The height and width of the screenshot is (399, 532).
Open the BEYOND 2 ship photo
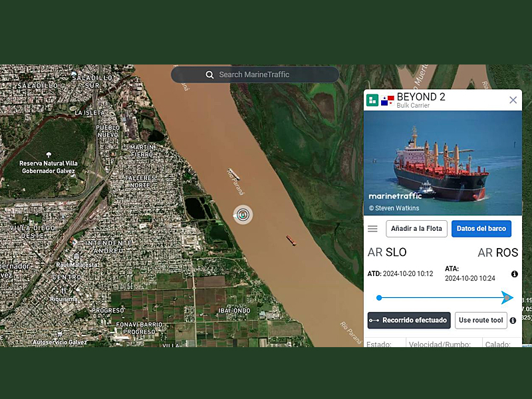tap(443, 163)
